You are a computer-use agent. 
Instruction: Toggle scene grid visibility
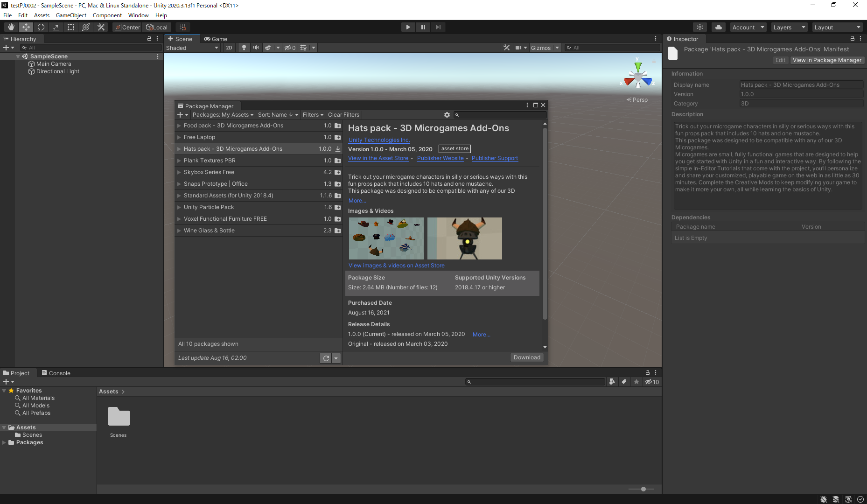303,48
